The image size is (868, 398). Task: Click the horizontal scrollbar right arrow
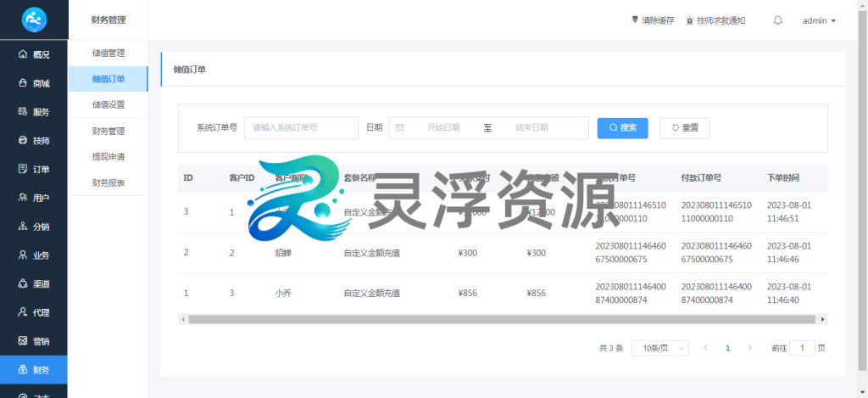click(x=823, y=319)
